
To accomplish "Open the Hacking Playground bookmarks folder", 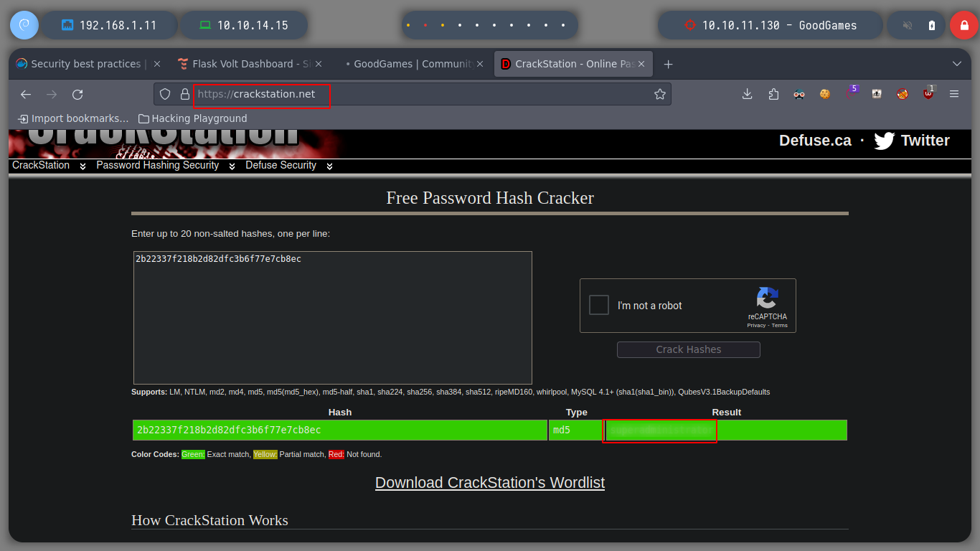I will click(x=192, y=118).
